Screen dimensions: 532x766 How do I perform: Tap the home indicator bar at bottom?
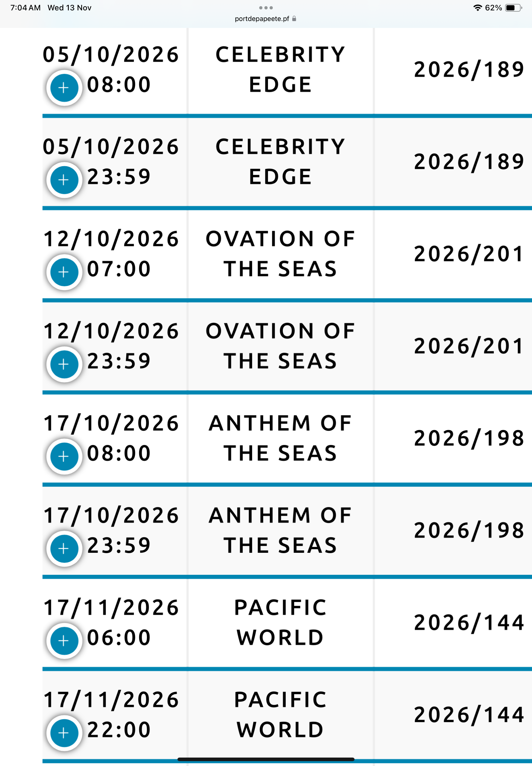click(266, 759)
